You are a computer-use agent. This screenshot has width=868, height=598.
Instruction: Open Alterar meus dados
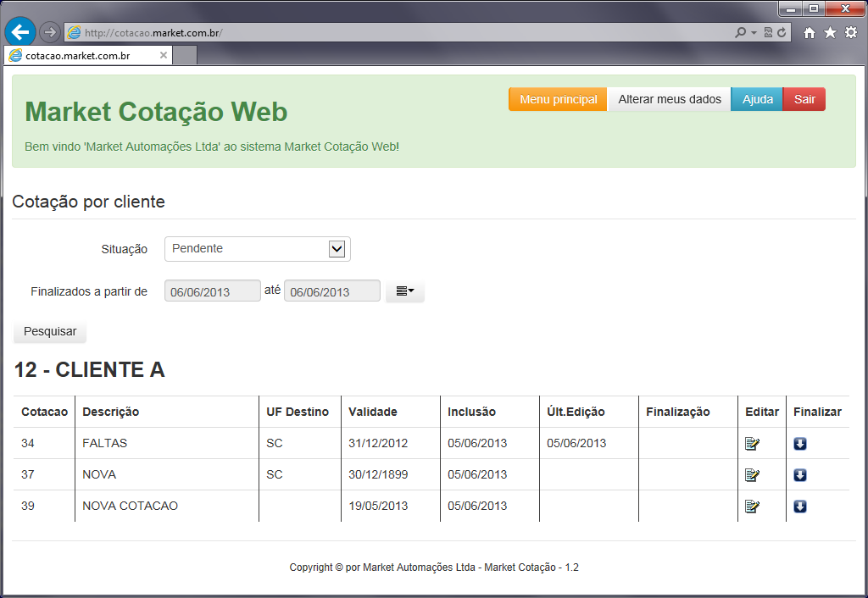click(670, 99)
